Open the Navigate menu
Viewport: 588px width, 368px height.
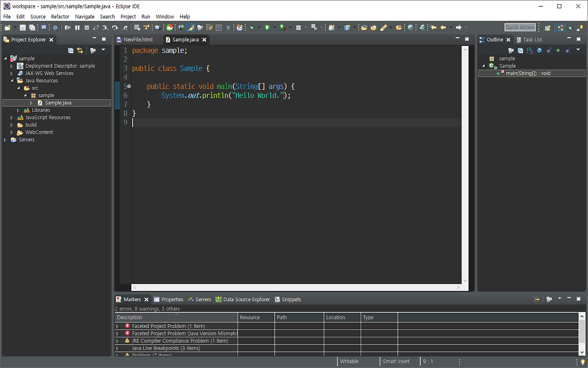click(85, 17)
